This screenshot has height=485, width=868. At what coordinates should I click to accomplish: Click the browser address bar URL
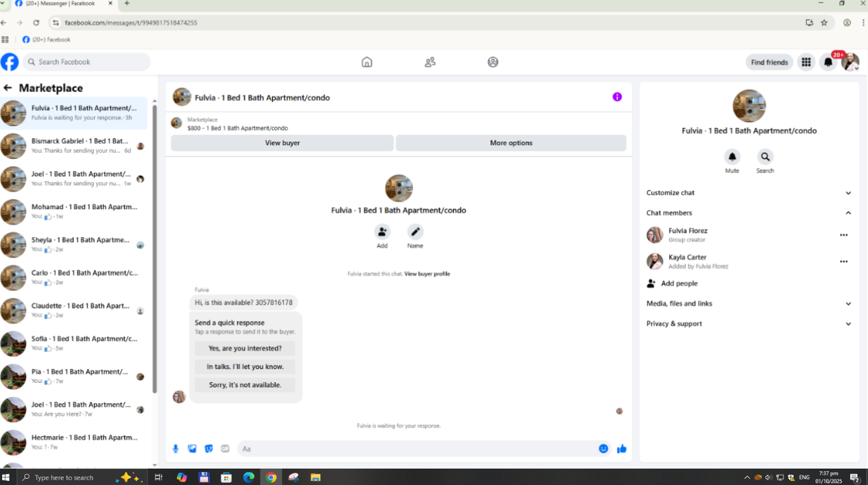[131, 22]
